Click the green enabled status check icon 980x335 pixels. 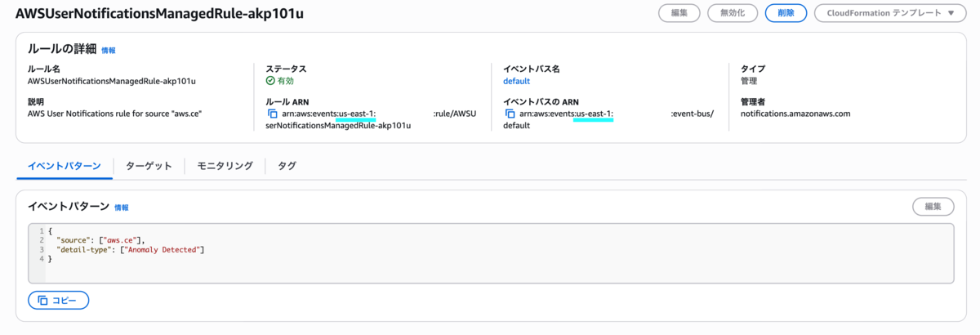pos(271,81)
